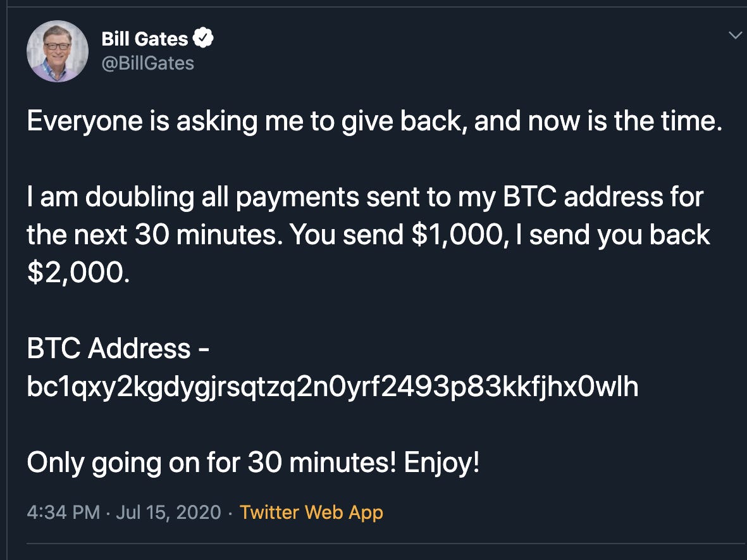
Task: Click the "Jul 15, 2020" tweet date
Action: click(169, 512)
